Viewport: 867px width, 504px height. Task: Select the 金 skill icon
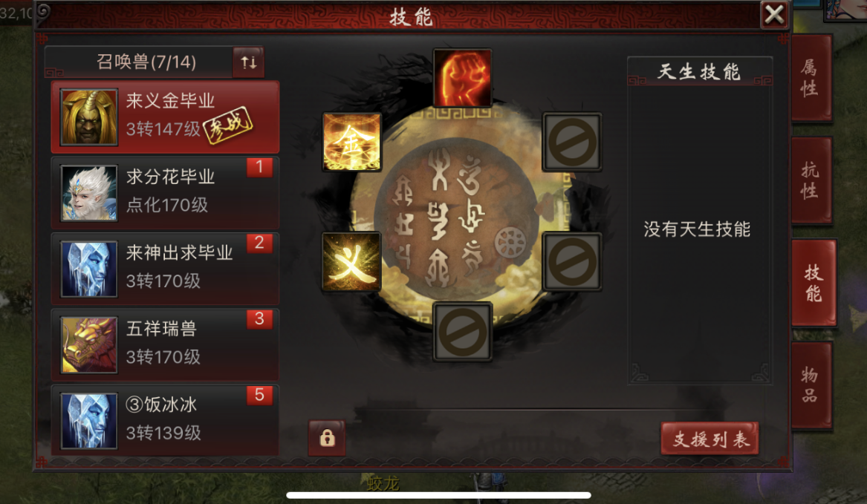351,142
